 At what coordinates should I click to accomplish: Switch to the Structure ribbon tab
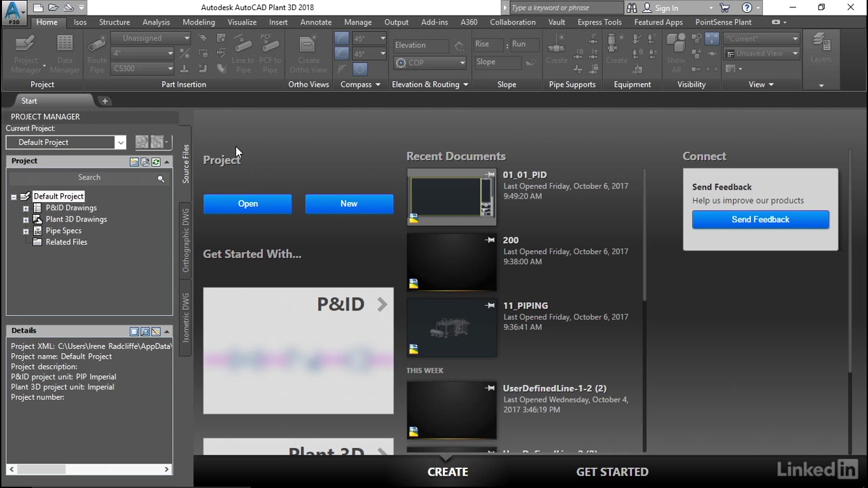pyautogui.click(x=114, y=22)
